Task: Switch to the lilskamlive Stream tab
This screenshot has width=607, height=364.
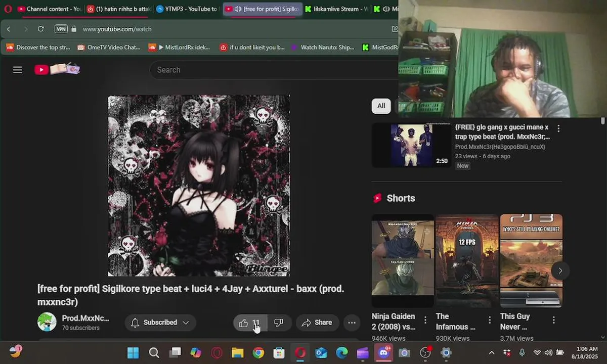Action: click(x=337, y=9)
